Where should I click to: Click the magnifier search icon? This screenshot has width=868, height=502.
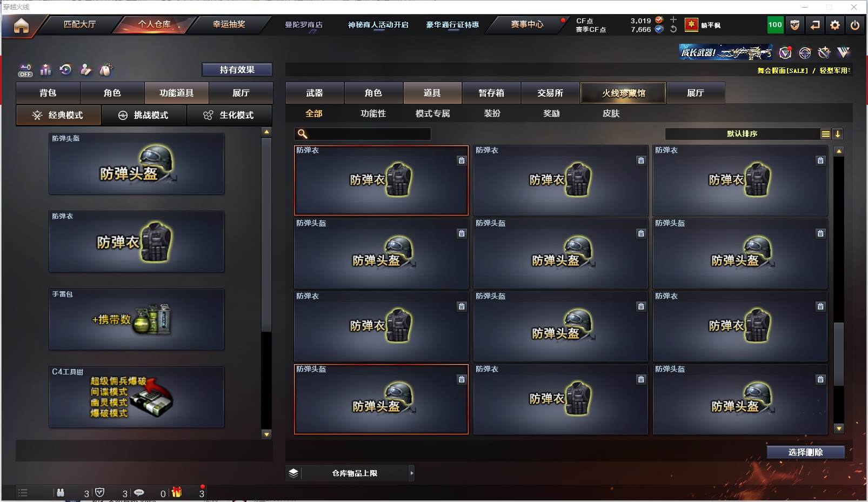click(303, 134)
